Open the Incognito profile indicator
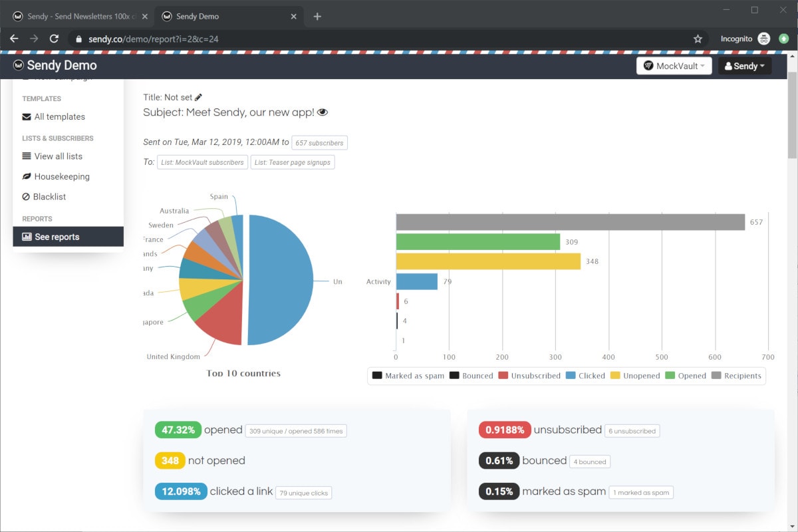 [x=745, y=39]
